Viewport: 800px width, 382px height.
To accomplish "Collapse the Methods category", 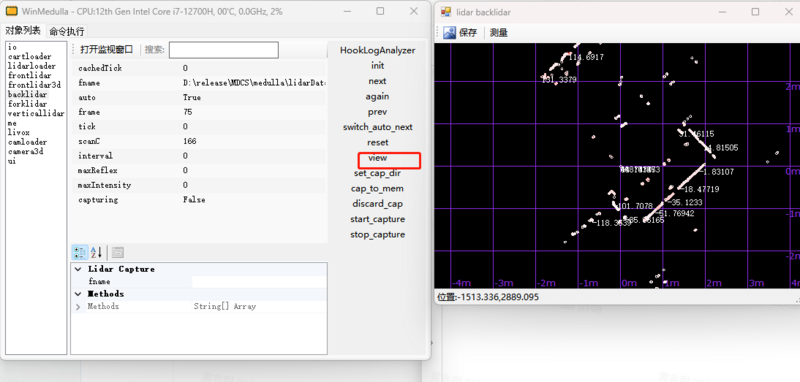I will tap(78, 294).
